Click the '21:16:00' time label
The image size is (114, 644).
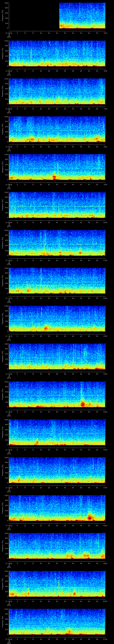coord(9,487)
